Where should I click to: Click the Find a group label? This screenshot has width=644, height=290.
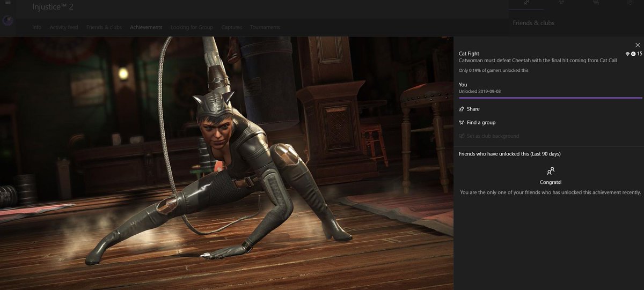(481, 123)
